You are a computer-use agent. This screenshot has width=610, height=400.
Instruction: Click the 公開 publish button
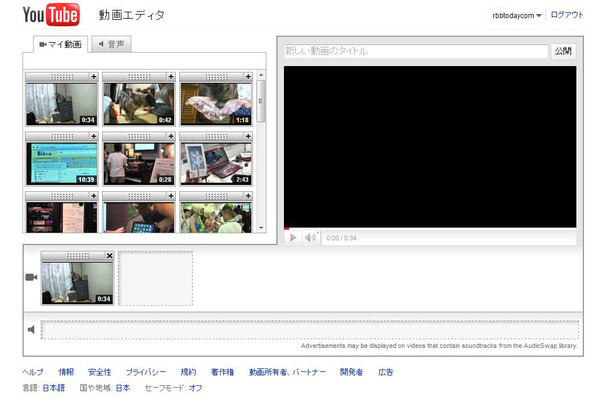pyautogui.click(x=563, y=51)
